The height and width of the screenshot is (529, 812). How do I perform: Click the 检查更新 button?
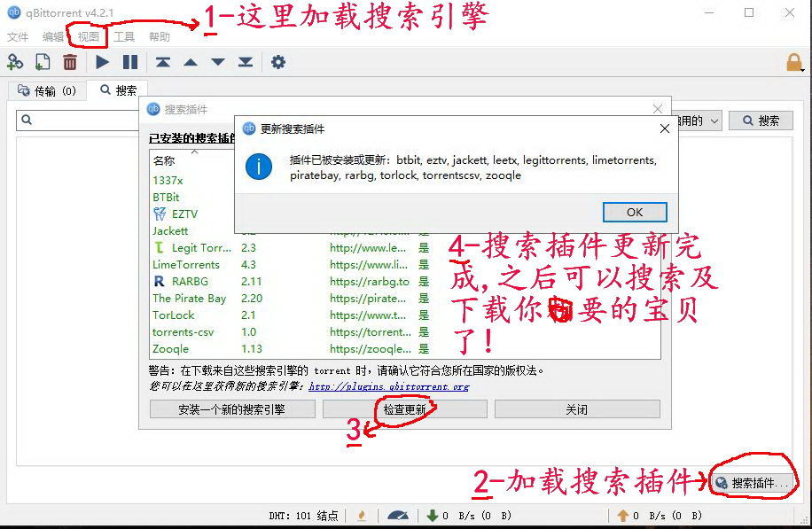tap(404, 409)
